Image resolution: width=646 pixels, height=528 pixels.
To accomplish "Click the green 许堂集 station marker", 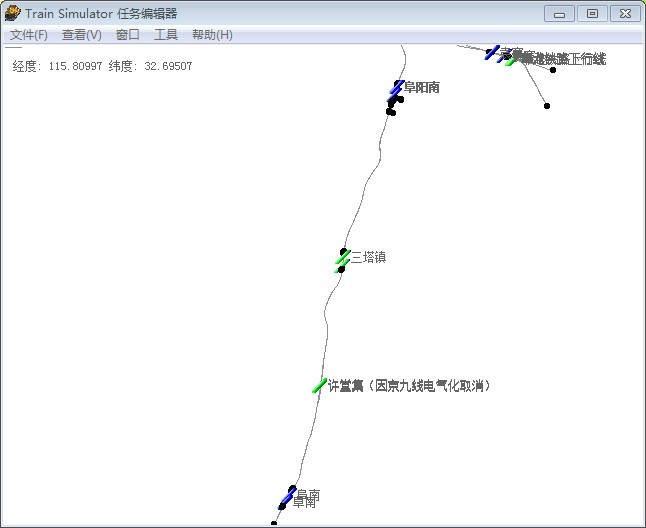I will pos(319,386).
